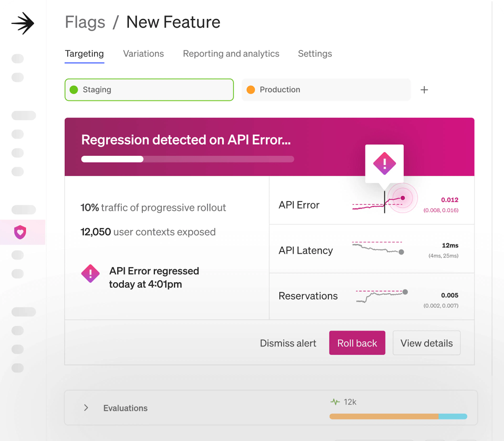Click the plus icon to add environment
The height and width of the screenshot is (441, 504).
pos(424,90)
